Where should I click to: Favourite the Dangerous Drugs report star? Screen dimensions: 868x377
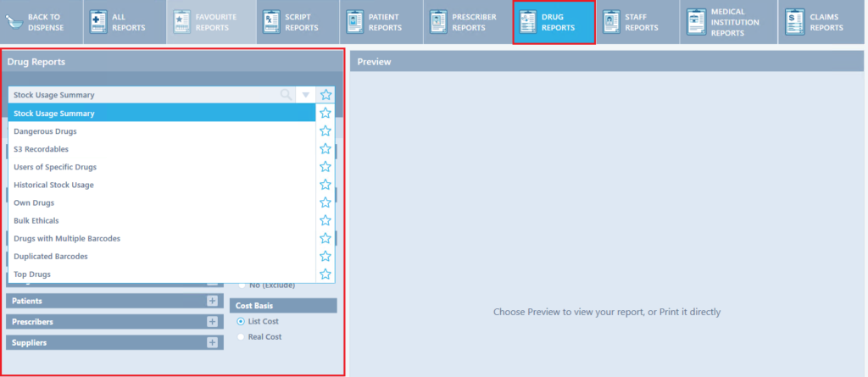click(325, 131)
